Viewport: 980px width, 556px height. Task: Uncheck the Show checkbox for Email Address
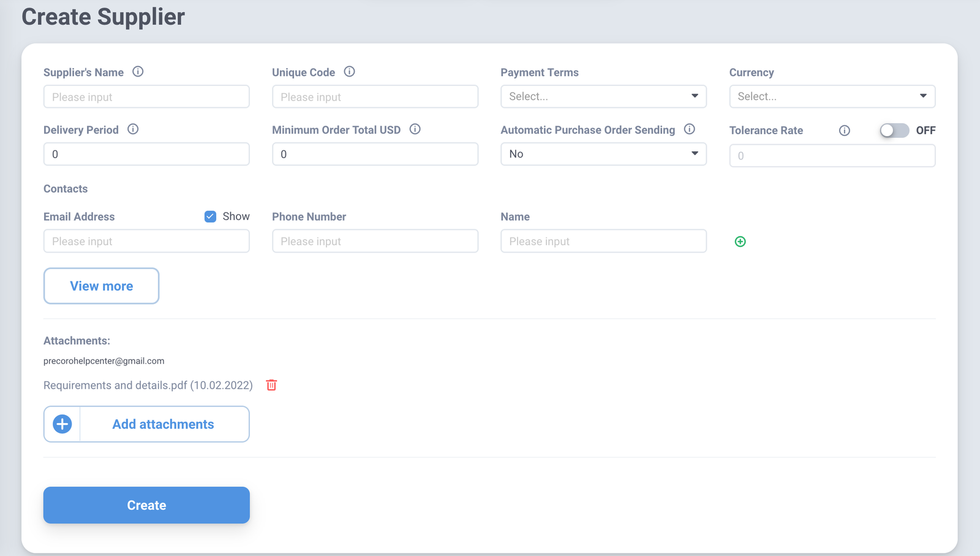(210, 216)
